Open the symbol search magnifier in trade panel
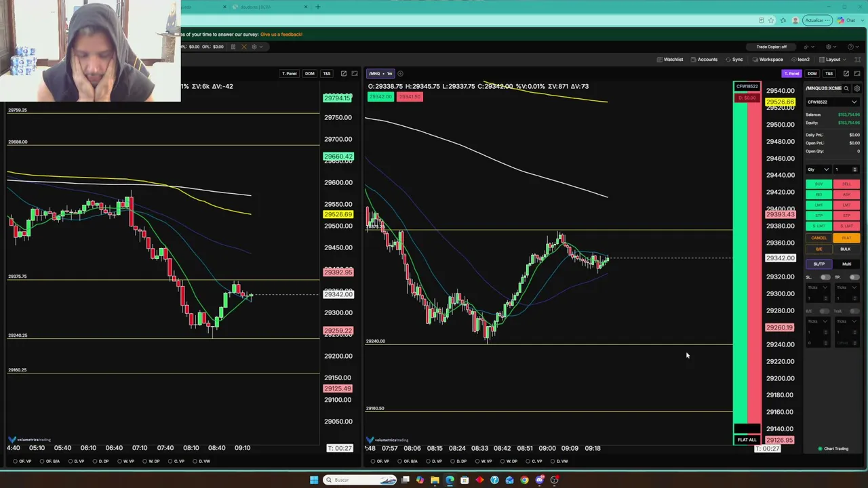Image resolution: width=868 pixels, height=488 pixels. tap(846, 88)
